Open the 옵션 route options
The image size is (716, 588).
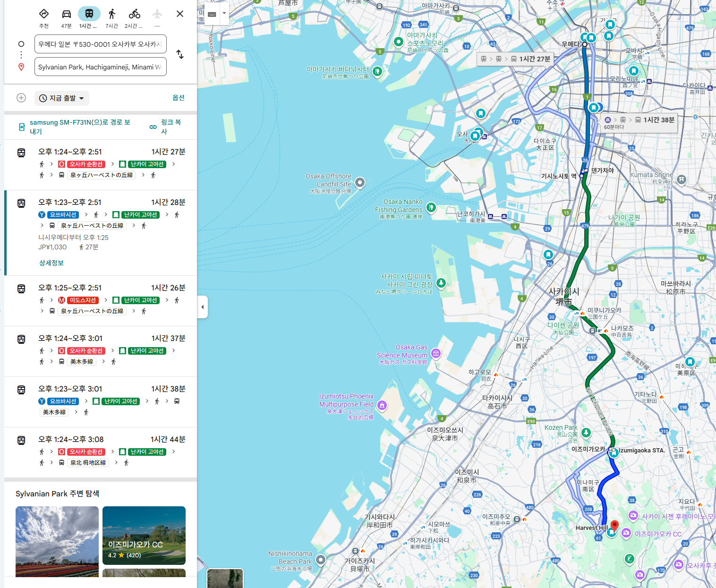[x=179, y=98]
